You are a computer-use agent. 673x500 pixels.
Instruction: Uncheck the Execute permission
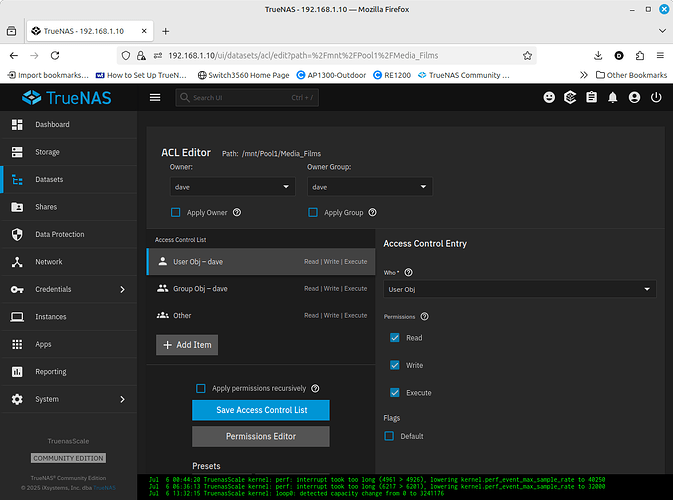point(395,393)
